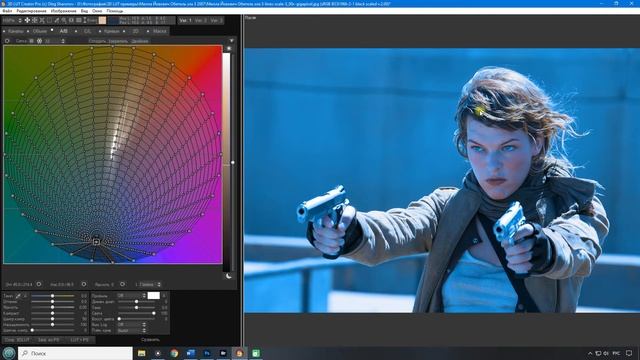Select variant Var 1
The height and width of the screenshot is (360, 640).
tap(186, 20)
